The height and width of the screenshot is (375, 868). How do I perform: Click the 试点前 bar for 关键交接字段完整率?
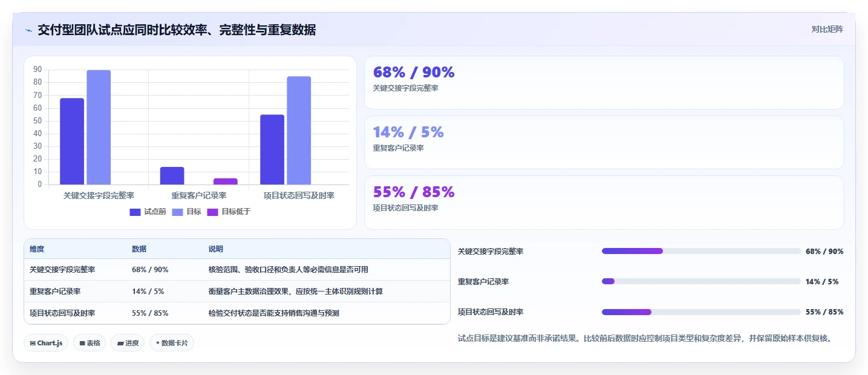click(72, 142)
